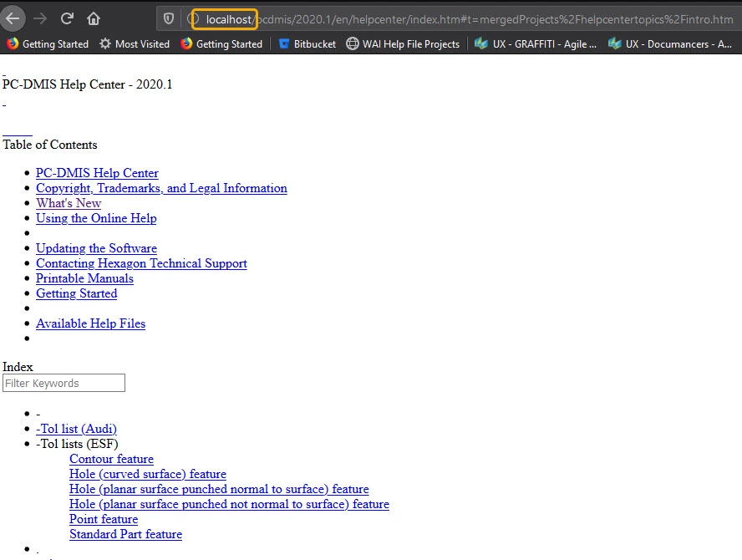
Task: Open the Bitbucket bookmark
Action: coord(307,44)
